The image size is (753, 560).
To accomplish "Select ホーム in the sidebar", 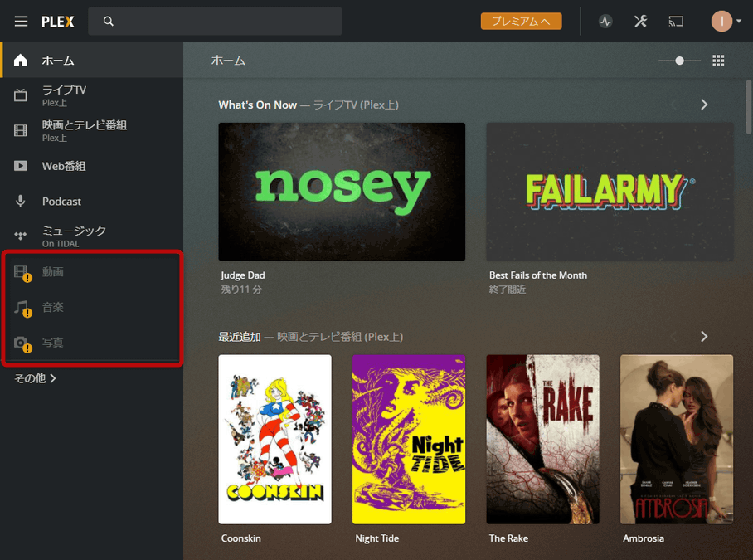I will click(x=92, y=60).
